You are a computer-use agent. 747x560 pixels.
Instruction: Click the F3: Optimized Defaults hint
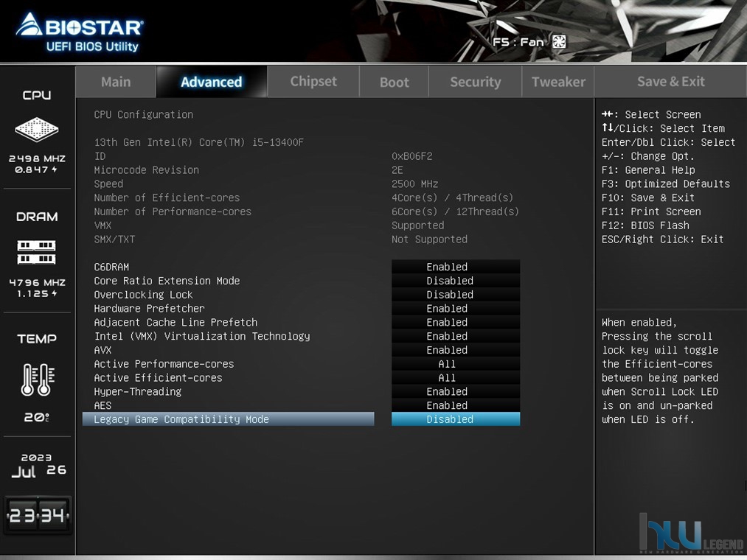666,183
